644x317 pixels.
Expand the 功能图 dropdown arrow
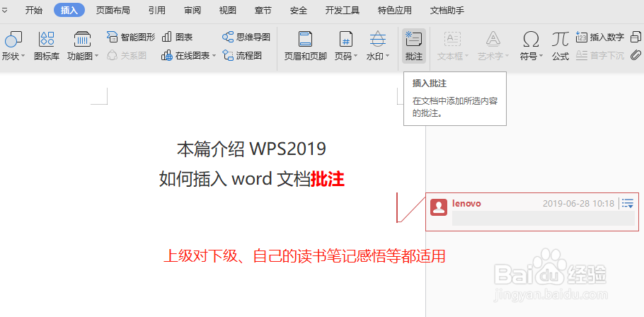[x=96, y=56]
